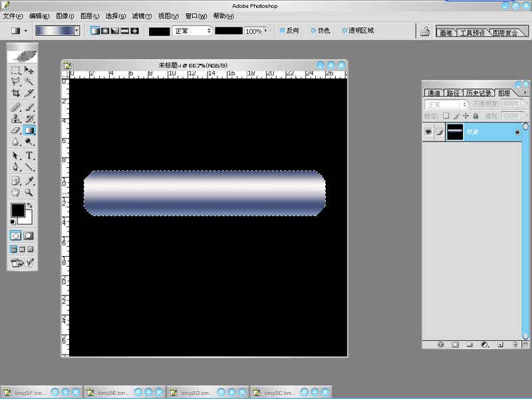Screen dimensions: 532x399
Task: Select the Eraser tool
Action: click(16, 131)
